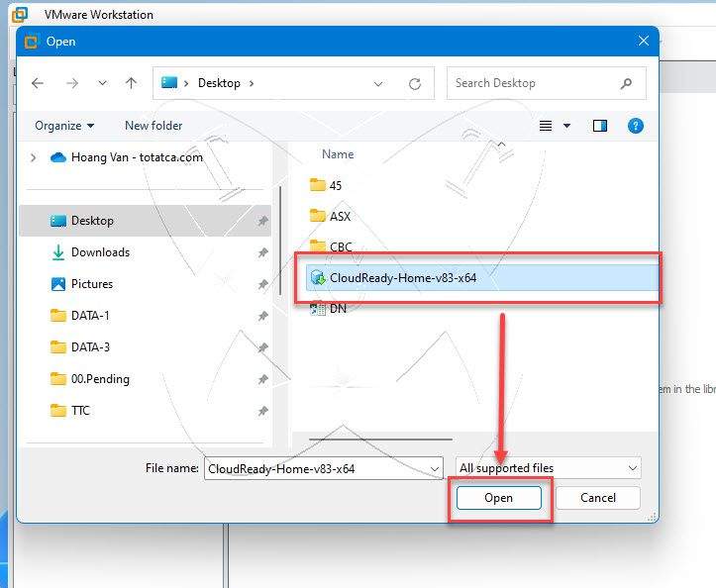
Task: Click Desktop in the address breadcrumb
Action: coord(219,83)
